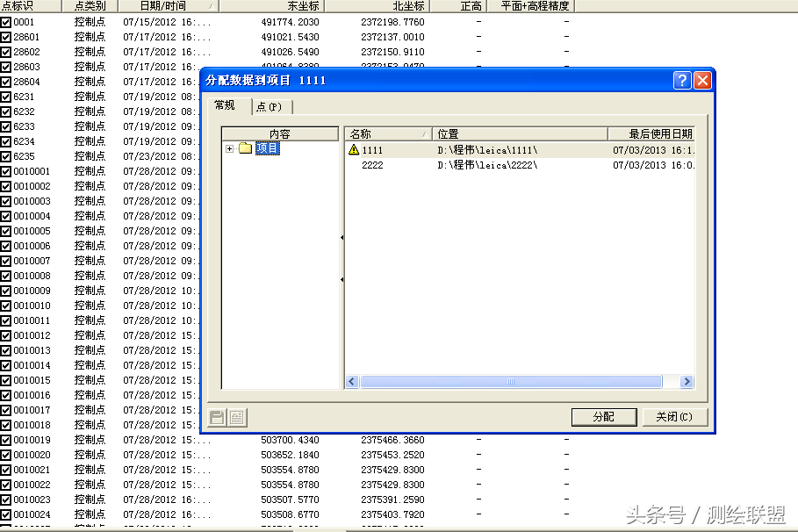Click the horizontal scrollbar thumb in project list
Viewport: 798px width, 532px height.
[x=511, y=382]
